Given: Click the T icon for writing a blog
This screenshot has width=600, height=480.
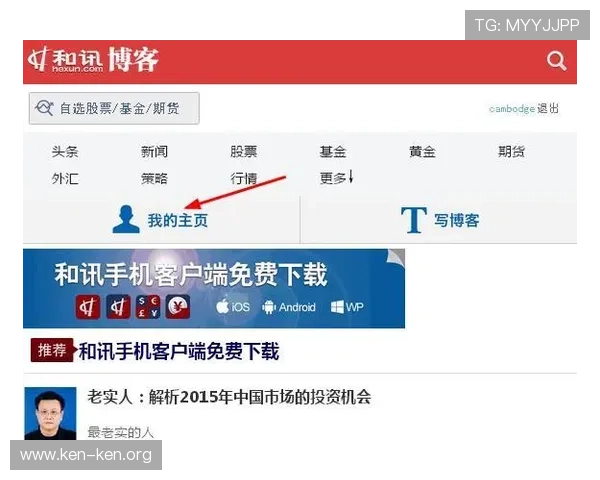Looking at the screenshot, I should click(414, 220).
